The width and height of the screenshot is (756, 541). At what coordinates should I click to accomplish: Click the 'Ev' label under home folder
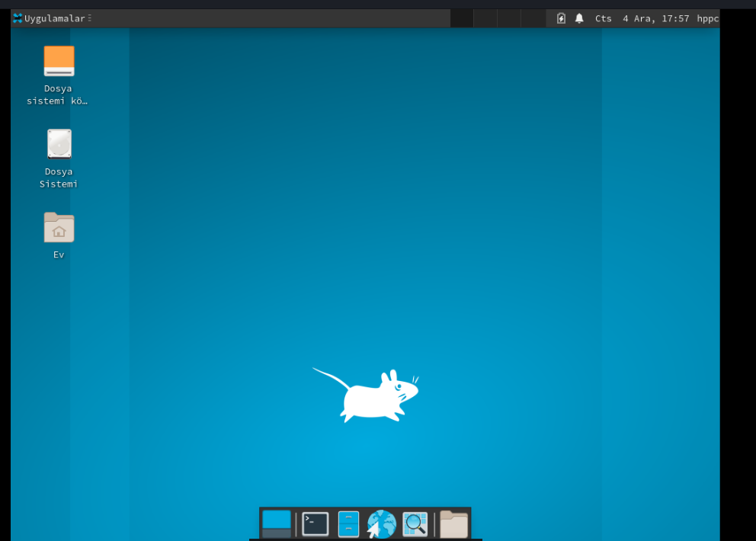59,254
